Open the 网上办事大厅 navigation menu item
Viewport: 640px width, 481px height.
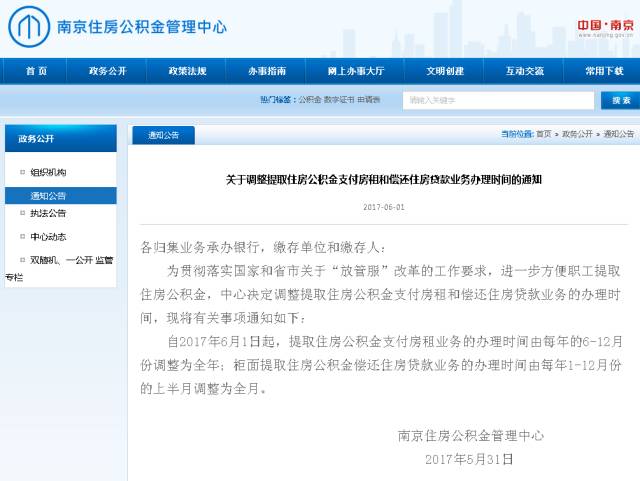pos(356,71)
